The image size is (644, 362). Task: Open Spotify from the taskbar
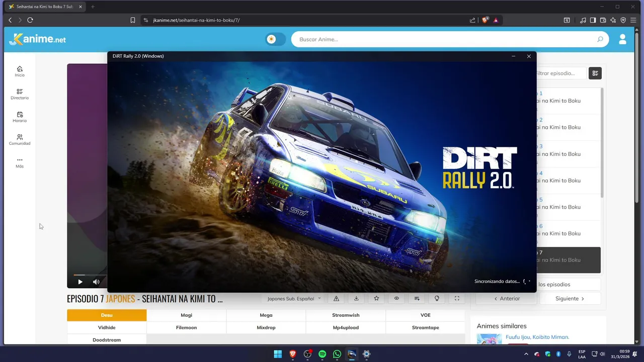point(322,354)
